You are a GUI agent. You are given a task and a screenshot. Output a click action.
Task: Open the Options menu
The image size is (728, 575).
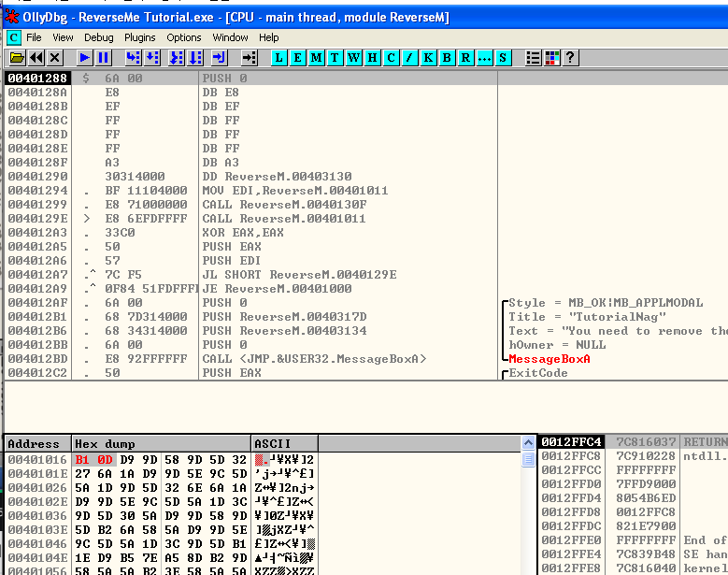point(184,37)
